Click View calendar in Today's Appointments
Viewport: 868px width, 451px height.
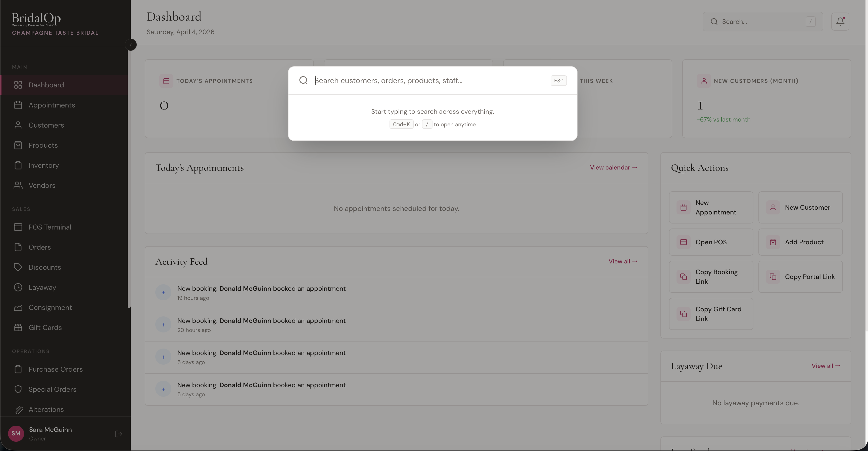pos(613,167)
